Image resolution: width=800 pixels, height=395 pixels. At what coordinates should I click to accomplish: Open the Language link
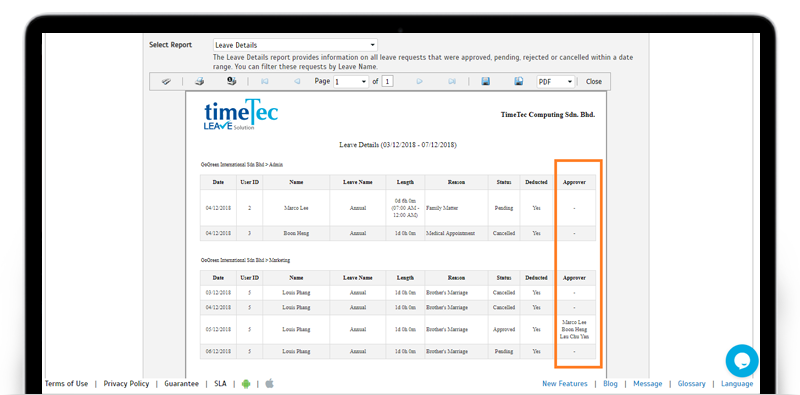tap(737, 384)
